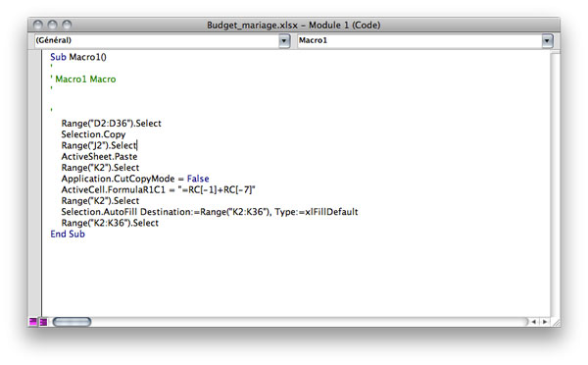Click the formula string "=RC[-1]+RC[-7]"

(x=217, y=189)
